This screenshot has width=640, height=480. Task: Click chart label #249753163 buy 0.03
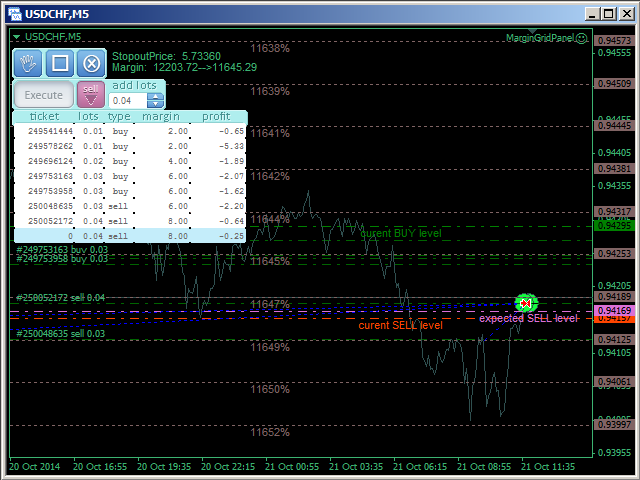[x=62, y=249]
